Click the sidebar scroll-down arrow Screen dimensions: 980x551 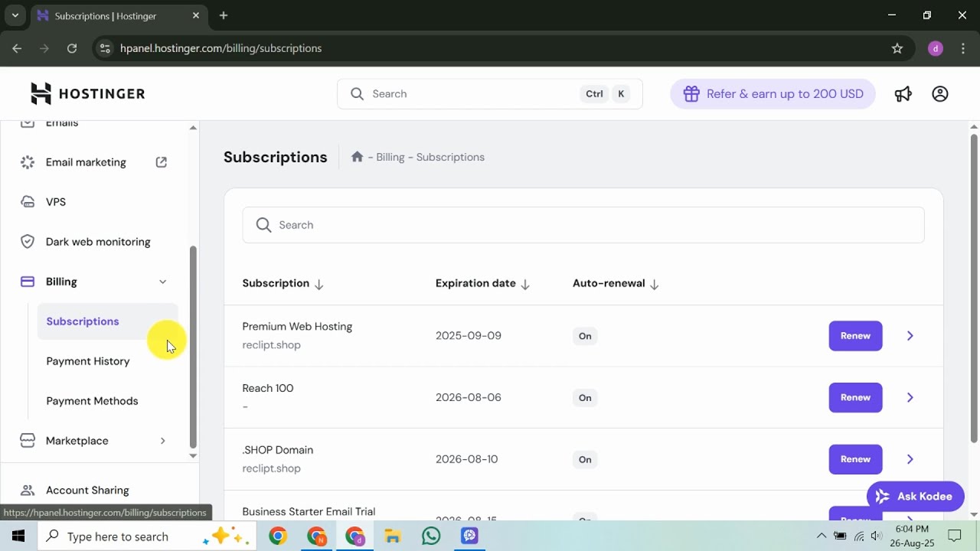193,456
